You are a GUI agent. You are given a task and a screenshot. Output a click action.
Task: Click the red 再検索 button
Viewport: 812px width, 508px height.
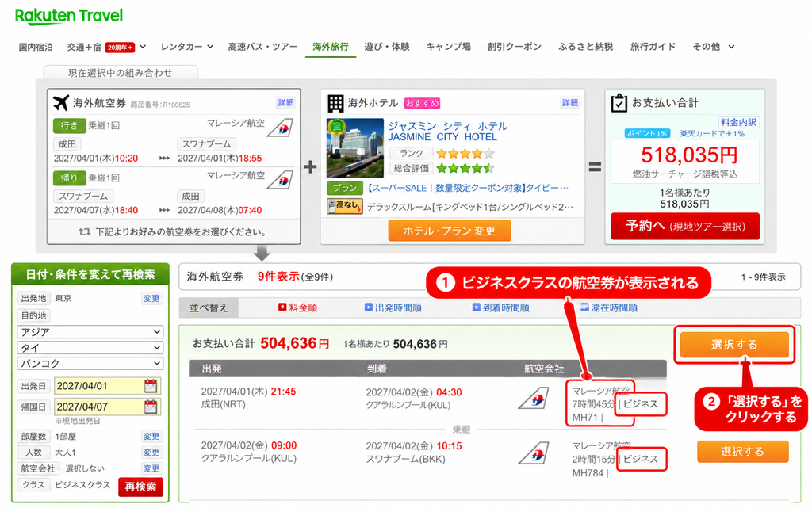[140, 487]
